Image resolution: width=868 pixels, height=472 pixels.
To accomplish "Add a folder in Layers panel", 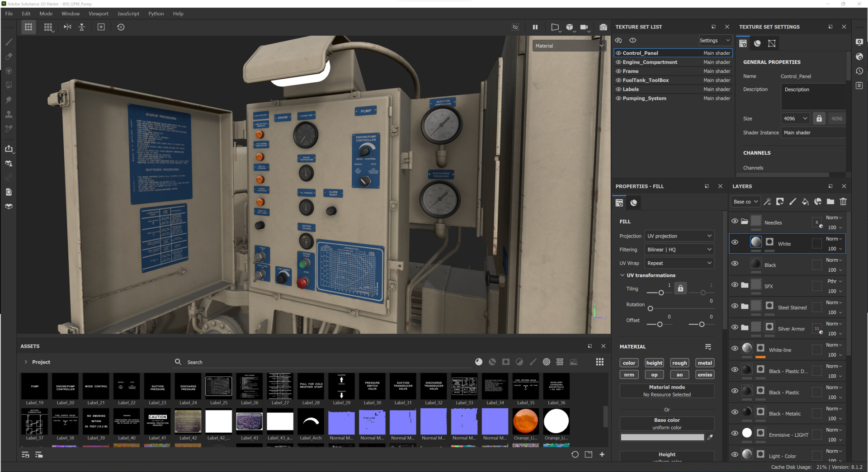I will point(830,202).
